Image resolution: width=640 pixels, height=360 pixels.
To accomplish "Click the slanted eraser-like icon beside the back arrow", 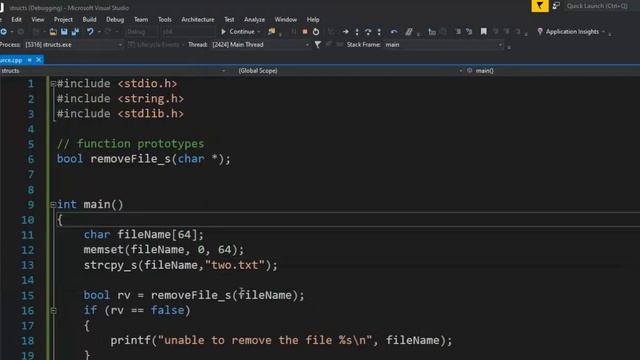I will pyautogui.click(x=409, y=31).
